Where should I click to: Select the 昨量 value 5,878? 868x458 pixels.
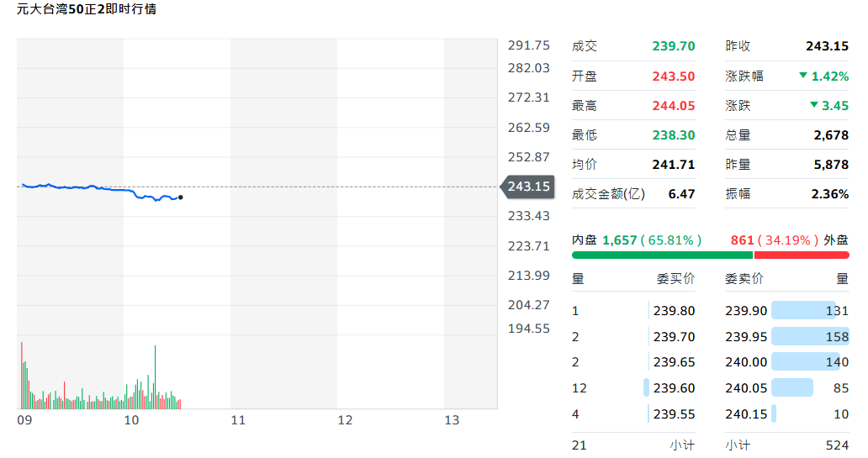pos(831,164)
